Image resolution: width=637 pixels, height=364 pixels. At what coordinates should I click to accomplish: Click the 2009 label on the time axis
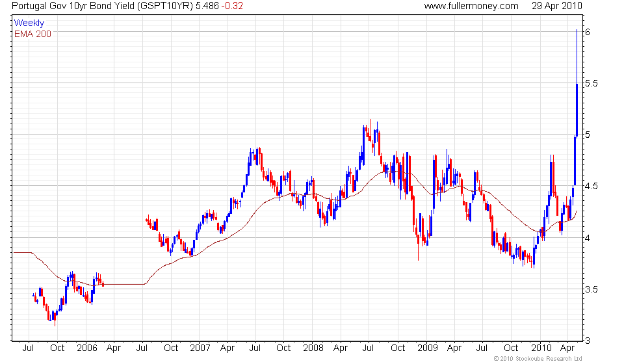click(428, 348)
